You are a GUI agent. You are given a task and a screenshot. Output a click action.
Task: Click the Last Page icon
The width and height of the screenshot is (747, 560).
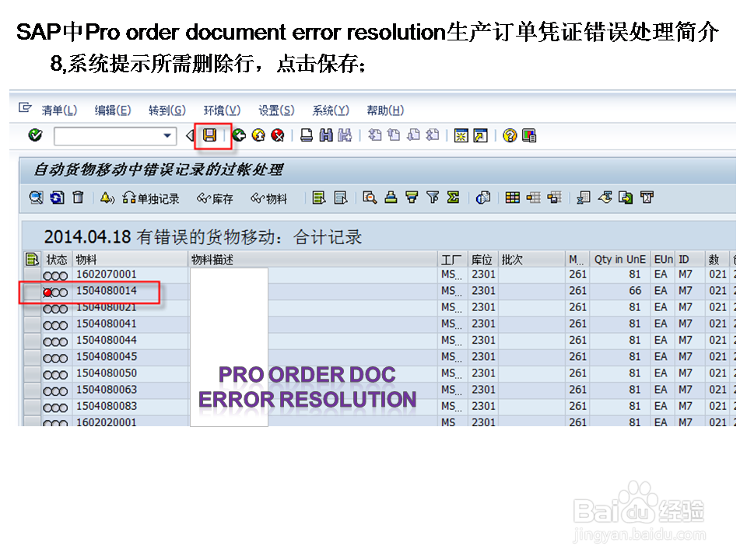[433, 135]
